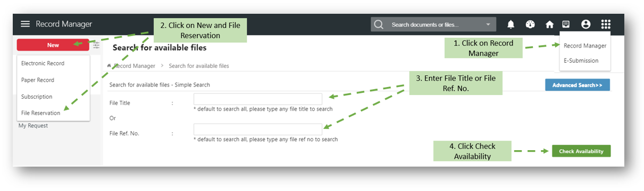Image resolution: width=644 pixels, height=191 pixels.
Task: Open the apps grid launcher icon
Action: click(x=606, y=24)
